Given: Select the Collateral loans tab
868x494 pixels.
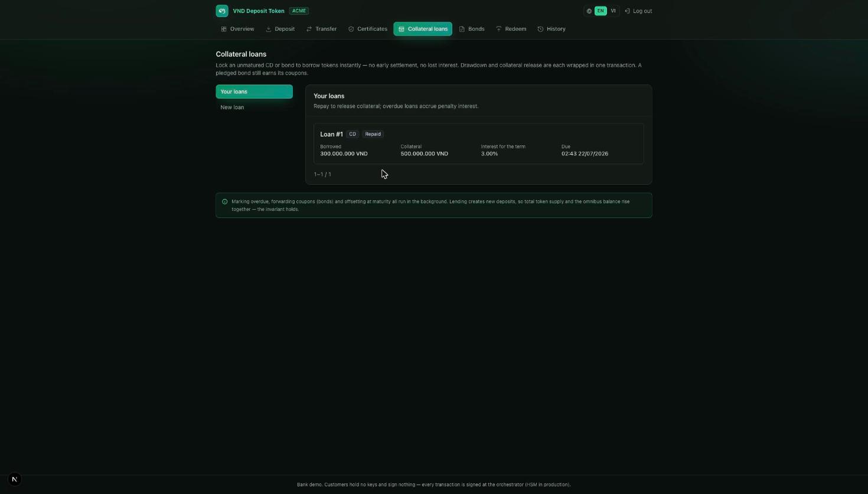Looking at the screenshot, I should pos(423,29).
